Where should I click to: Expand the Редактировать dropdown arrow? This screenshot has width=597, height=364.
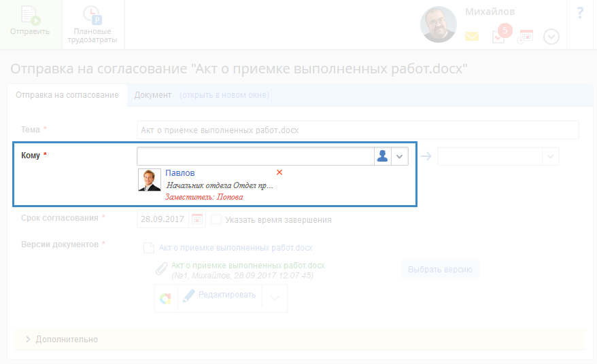click(275, 298)
